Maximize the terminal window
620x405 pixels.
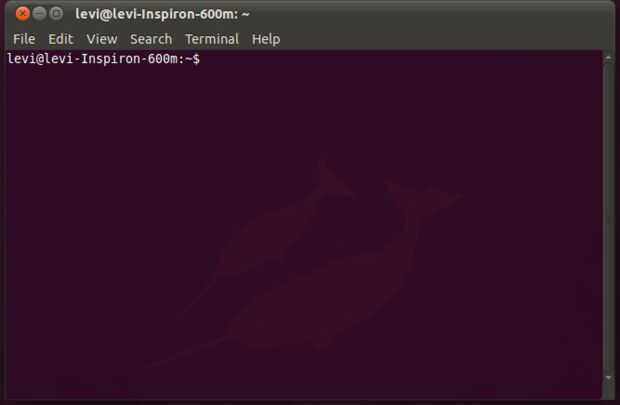pyautogui.click(x=56, y=14)
